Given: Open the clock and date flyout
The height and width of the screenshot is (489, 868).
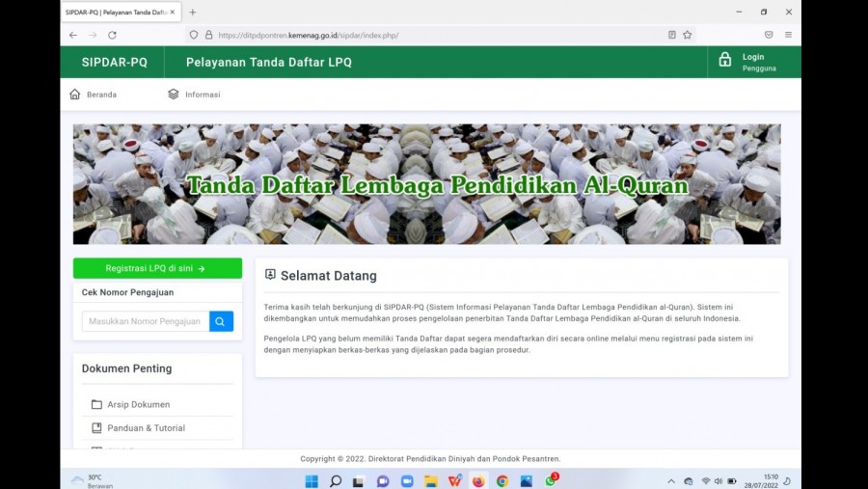Looking at the screenshot, I should (x=761, y=480).
